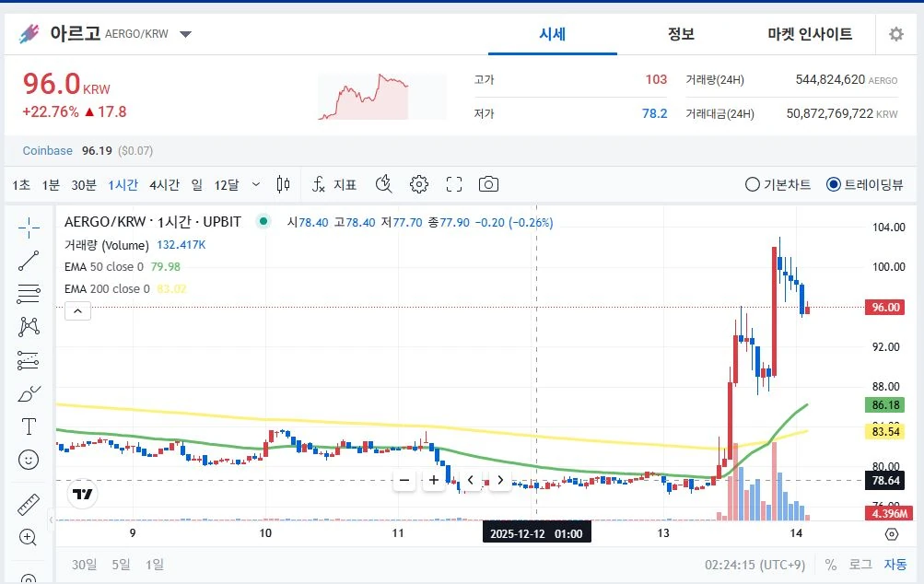
Task: Click the yellow 83.54 EMA price label
Action: coord(884,431)
